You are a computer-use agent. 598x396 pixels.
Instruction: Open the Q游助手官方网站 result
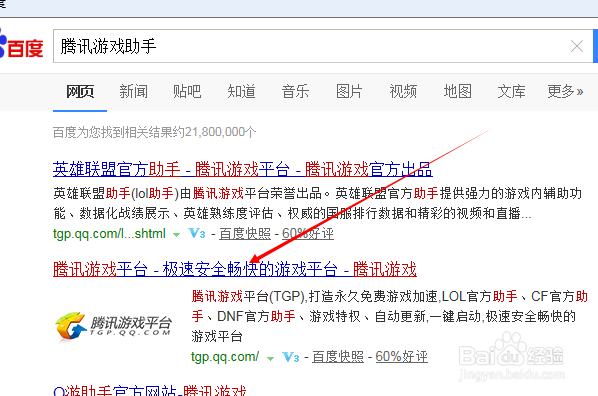coord(150,391)
